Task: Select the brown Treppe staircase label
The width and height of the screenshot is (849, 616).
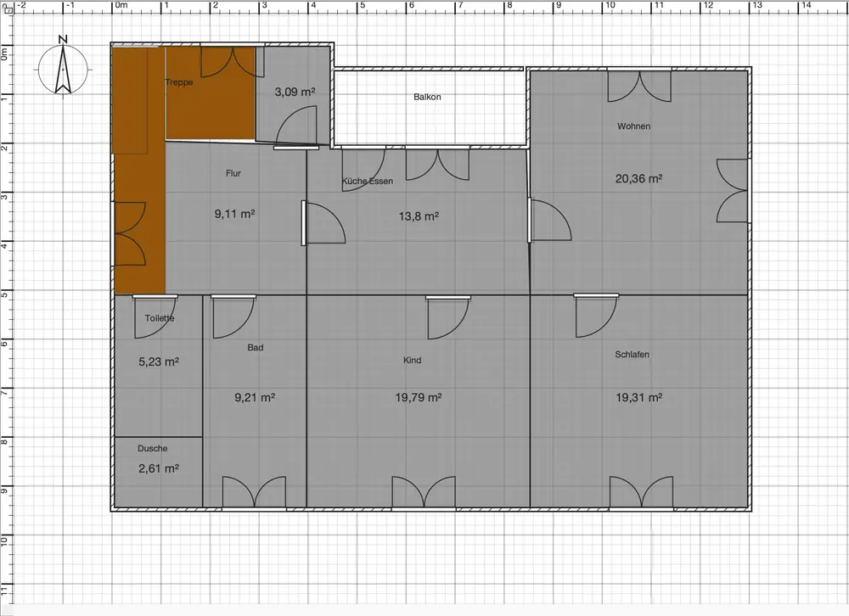Action: click(x=179, y=82)
